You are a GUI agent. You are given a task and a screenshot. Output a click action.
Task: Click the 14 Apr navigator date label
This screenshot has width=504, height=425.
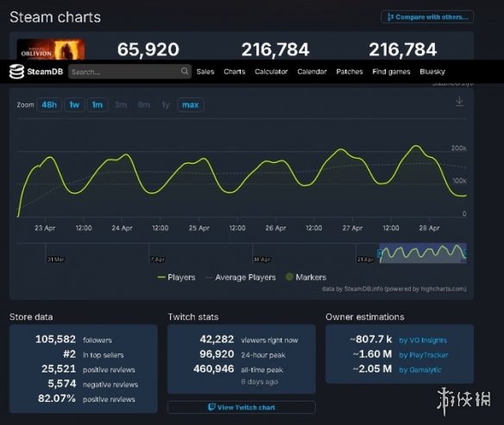262,259
